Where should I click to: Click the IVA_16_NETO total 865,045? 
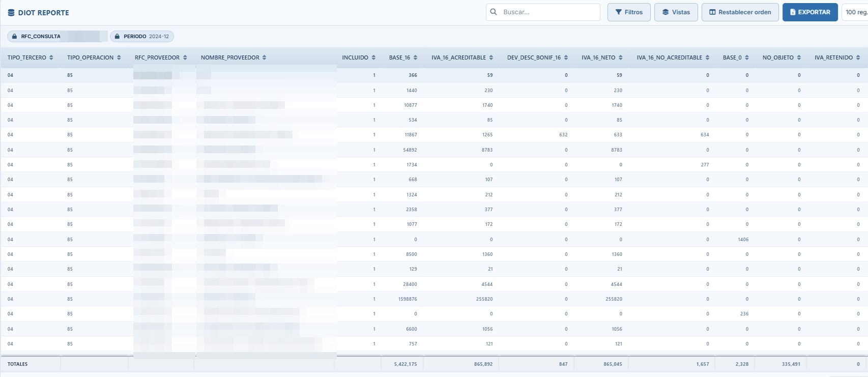pos(613,364)
